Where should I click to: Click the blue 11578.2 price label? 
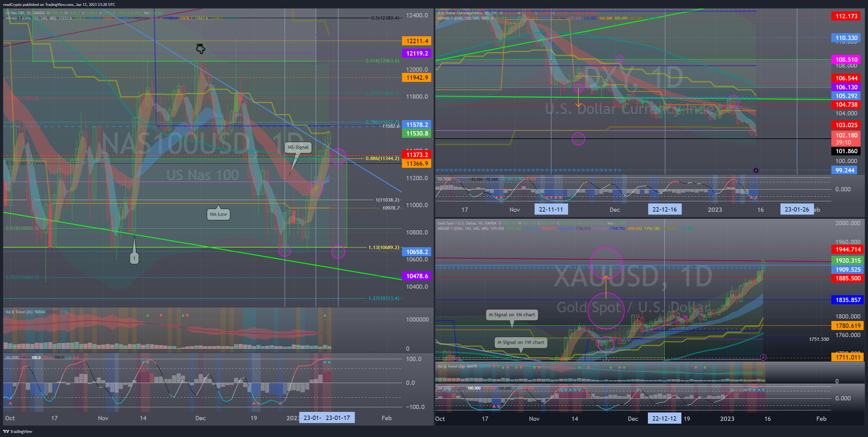[x=417, y=125]
